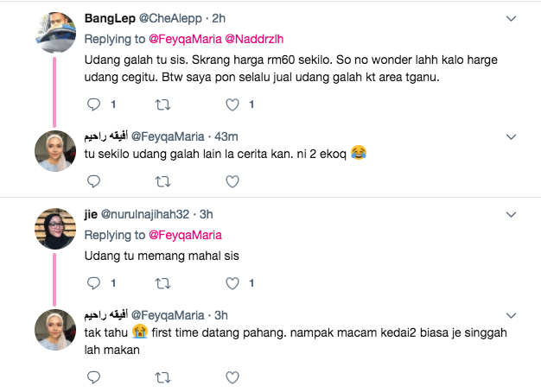Like jie's tweet about udang mahal
This screenshot has height=392, width=541.
[x=232, y=282]
